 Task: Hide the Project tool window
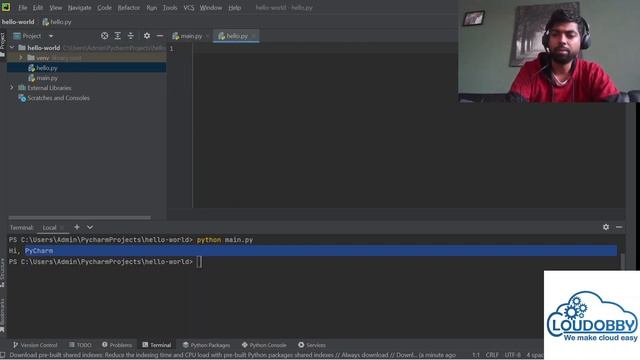pyautogui.click(x=160, y=36)
